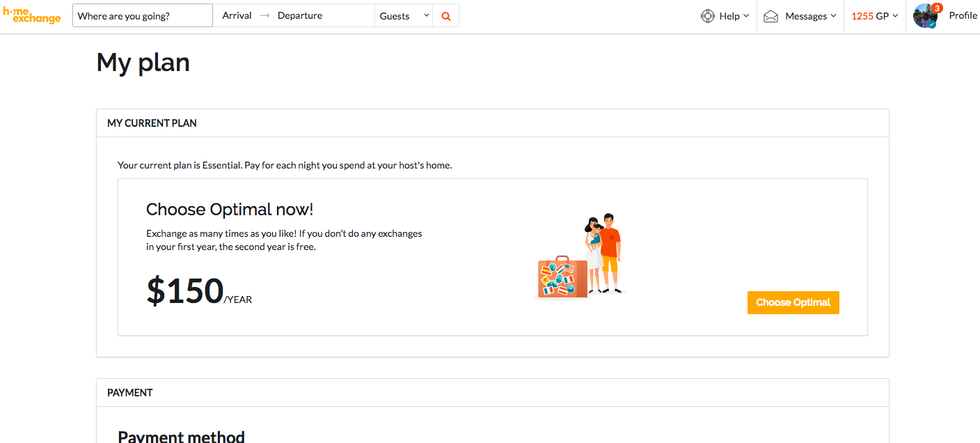The image size is (980, 443).
Task: Focus the 'Where are you going?' field
Action: click(x=143, y=16)
